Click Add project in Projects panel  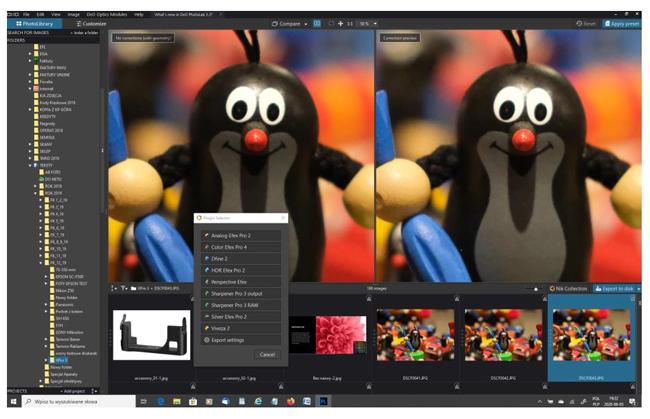coord(75,391)
